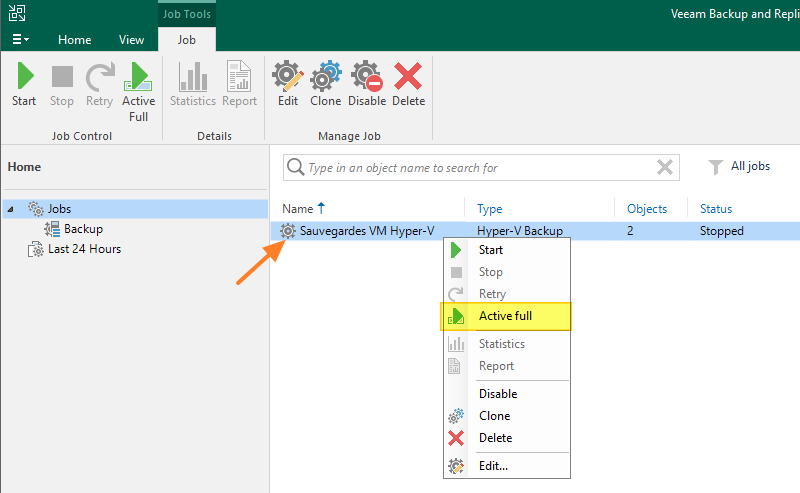Choose Stop in the context menu

pyautogui.click(x=507, y=272)
